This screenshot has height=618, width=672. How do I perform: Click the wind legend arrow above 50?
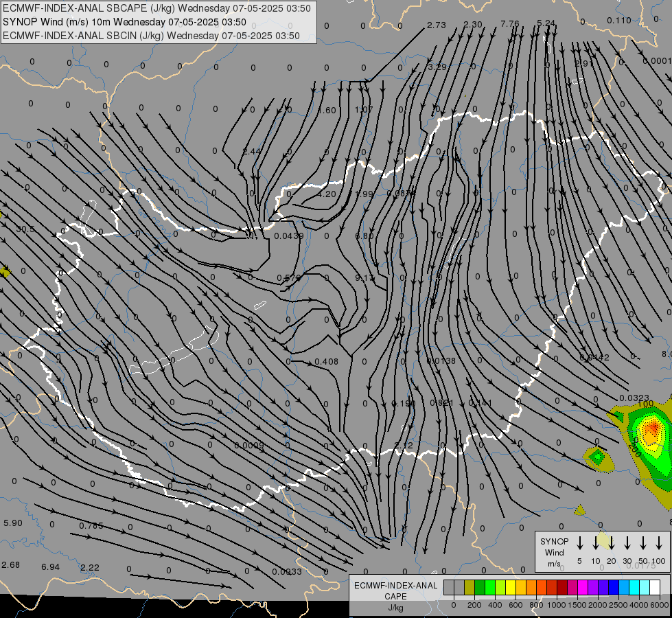coord(643,543)
